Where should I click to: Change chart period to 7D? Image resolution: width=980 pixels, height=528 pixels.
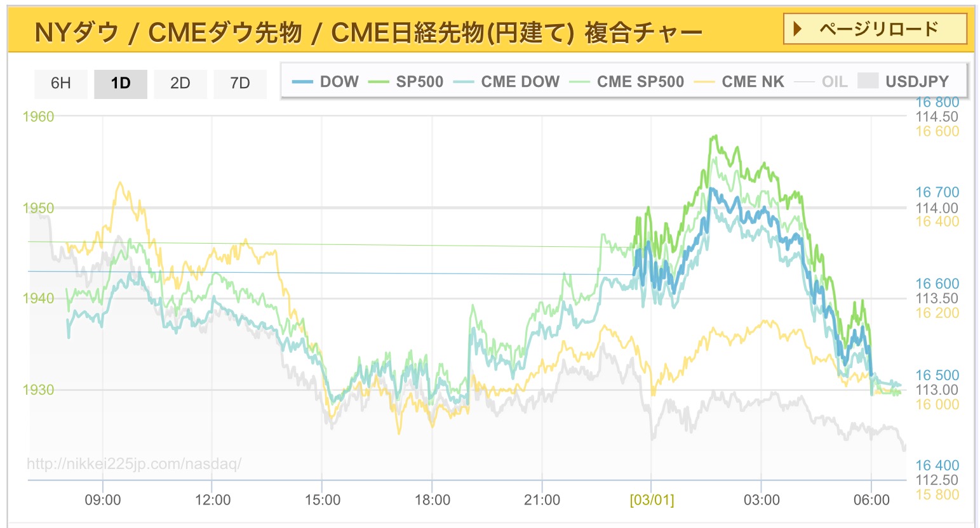(240, 83)
